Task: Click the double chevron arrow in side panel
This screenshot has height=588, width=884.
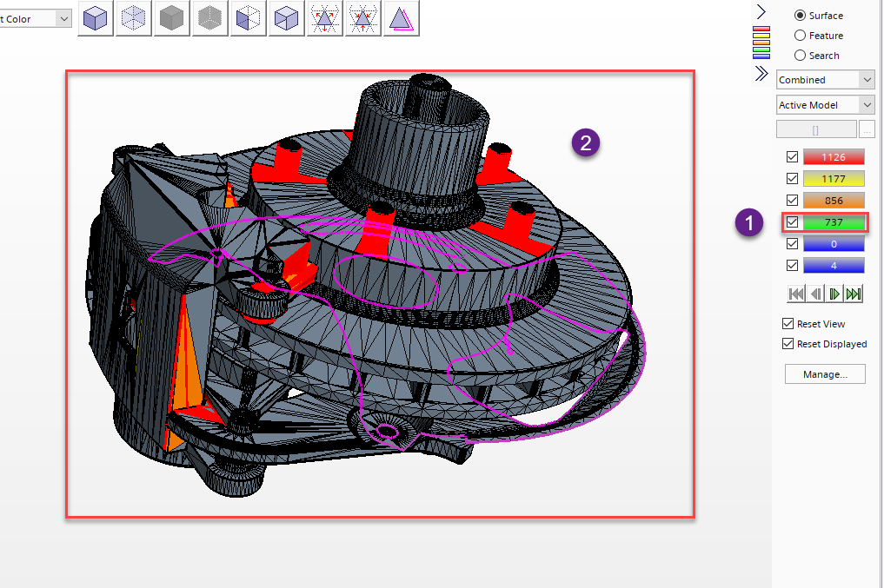Action: (x=761, y=73)
